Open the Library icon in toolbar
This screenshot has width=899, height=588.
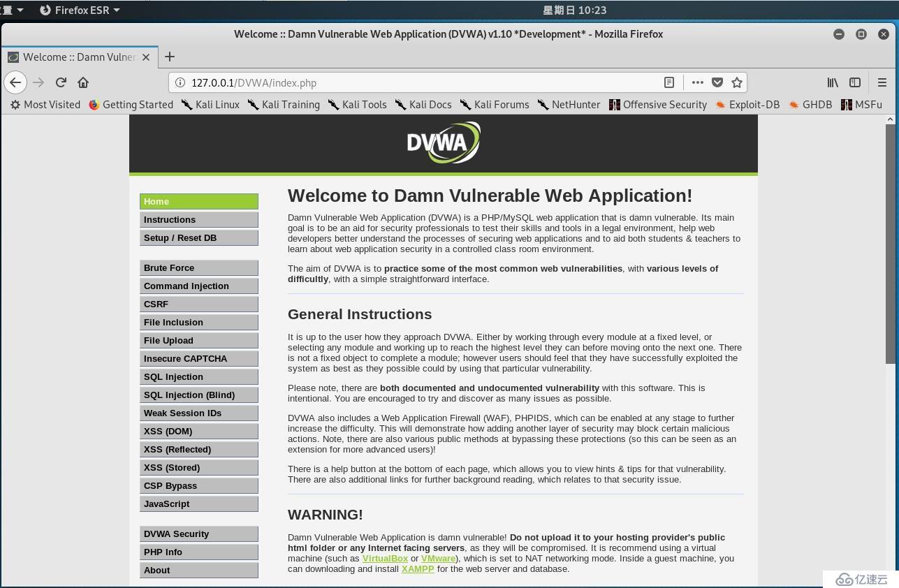pos(833,82)
